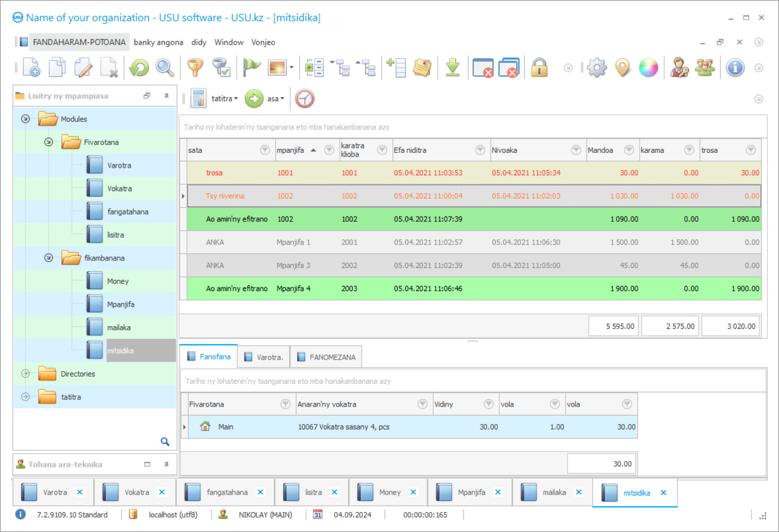Collapse the Fivarotana folder

click(48, 142)
